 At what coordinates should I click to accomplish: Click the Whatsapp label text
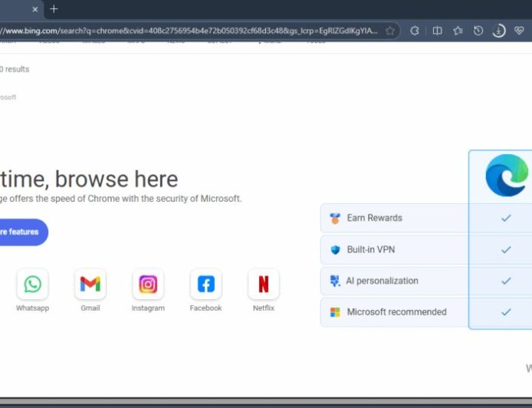click(32, 308)
